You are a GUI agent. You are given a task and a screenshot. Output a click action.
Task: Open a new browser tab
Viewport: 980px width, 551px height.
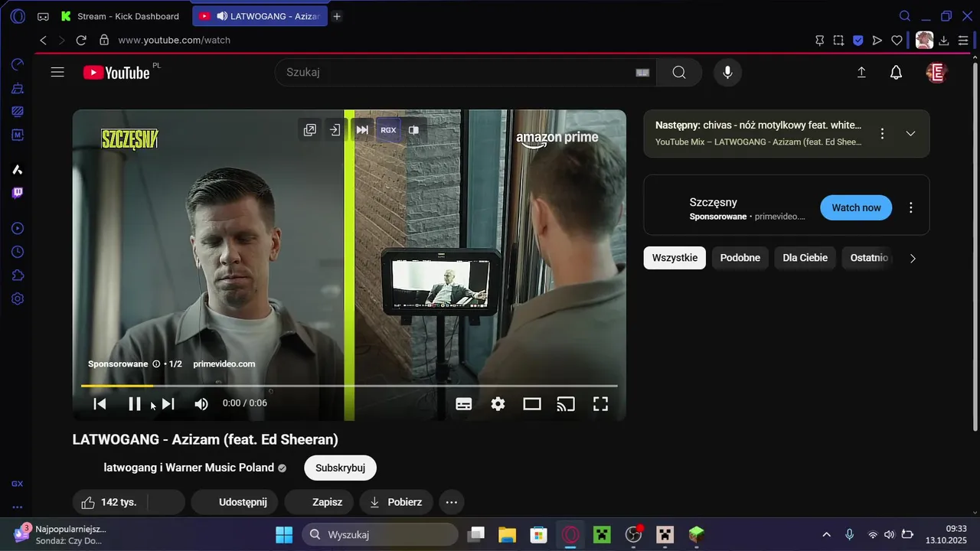click(337, 16)
